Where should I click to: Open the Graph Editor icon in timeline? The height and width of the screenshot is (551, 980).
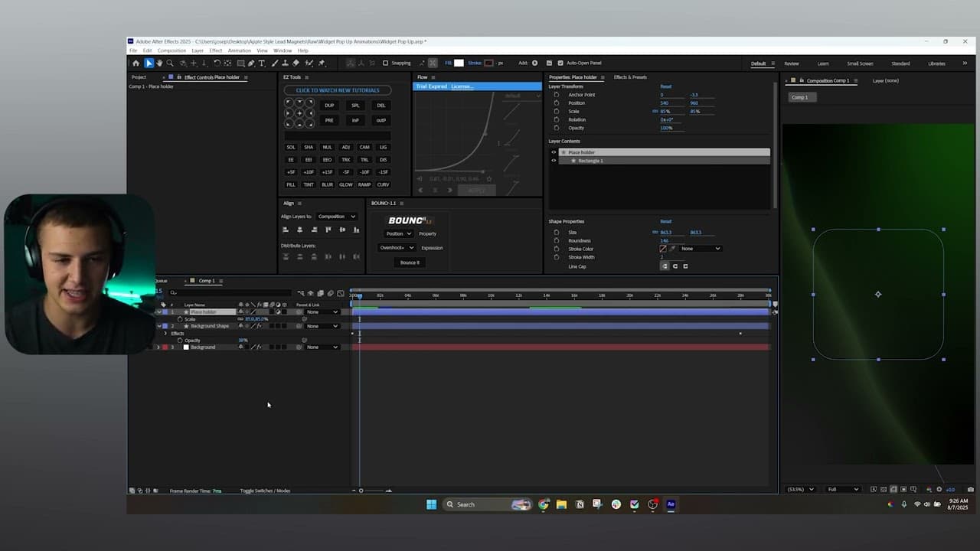(x=341, y=293)
